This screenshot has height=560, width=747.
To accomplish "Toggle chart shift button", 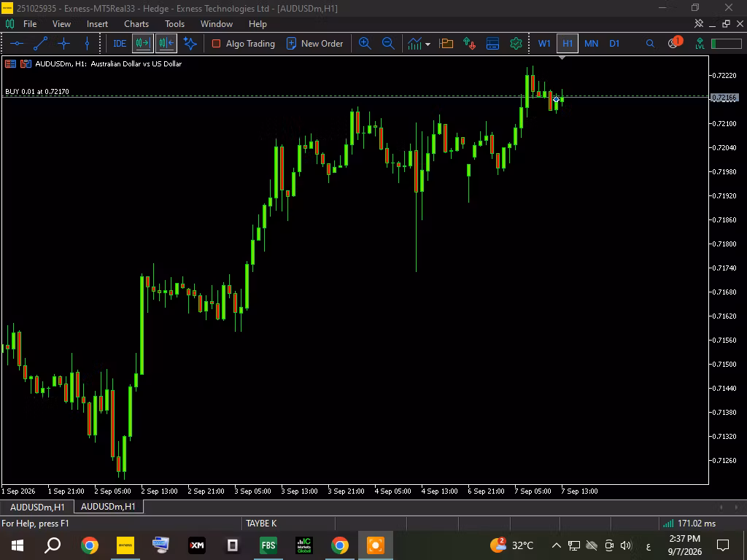I will [166, 43].
